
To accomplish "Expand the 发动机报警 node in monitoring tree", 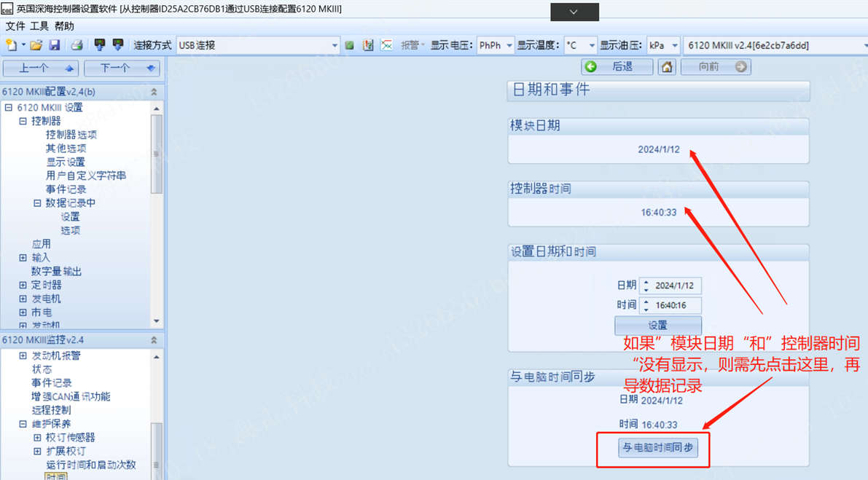I will pos(23,355).
